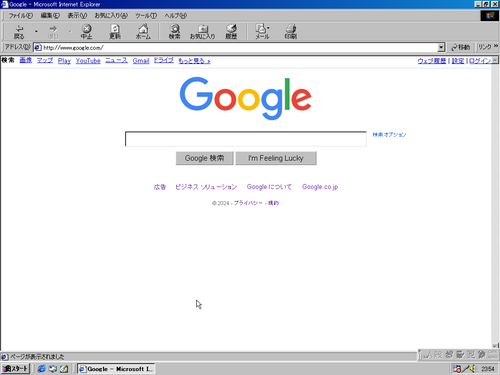Open the Play link
This screenshot has height=375, width=500.
[x=64, y=61]
